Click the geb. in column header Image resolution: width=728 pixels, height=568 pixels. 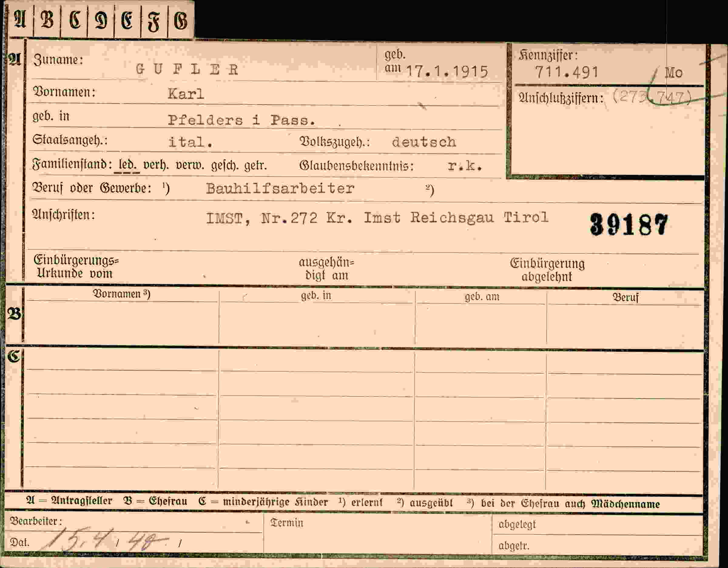pos(316,296)
